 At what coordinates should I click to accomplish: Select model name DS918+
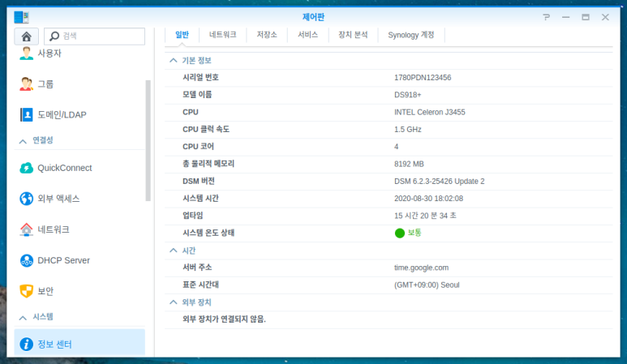point(407,95)
